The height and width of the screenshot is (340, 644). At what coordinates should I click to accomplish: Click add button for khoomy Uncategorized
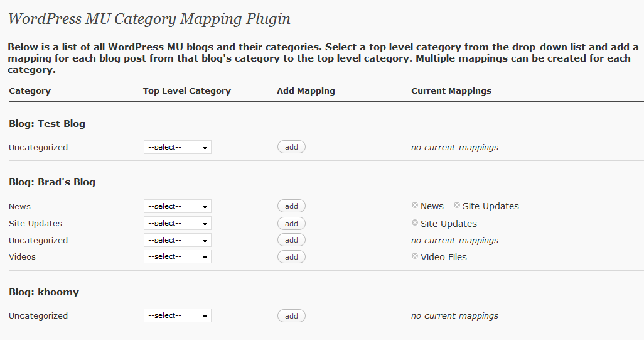[291, 316]
